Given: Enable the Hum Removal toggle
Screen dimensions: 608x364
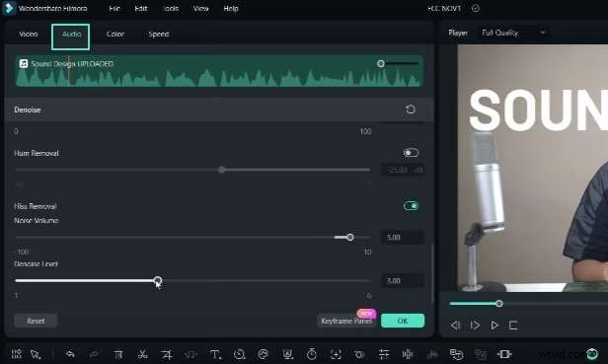Looking at the screenshot, I should (x=411, y=153).
